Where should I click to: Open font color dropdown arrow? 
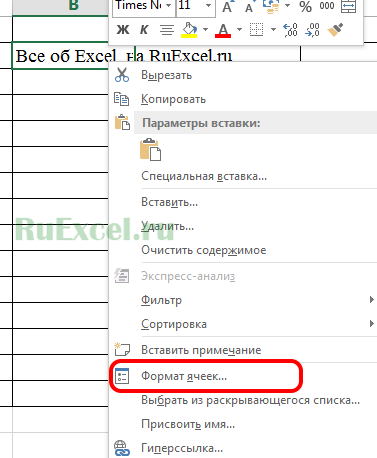coord(239,30)
